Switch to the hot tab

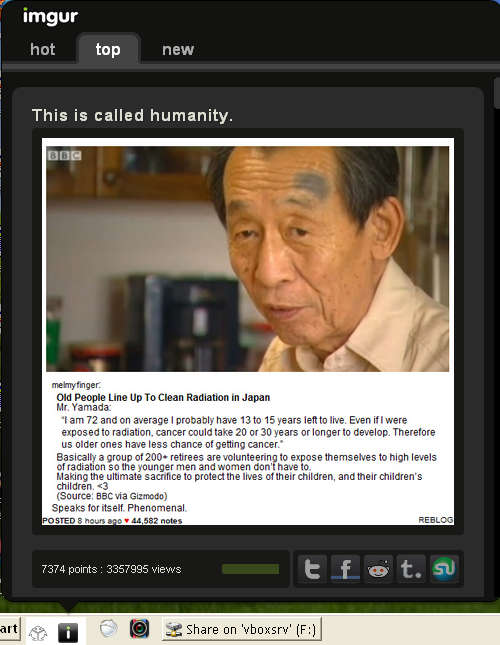point(42,49)
